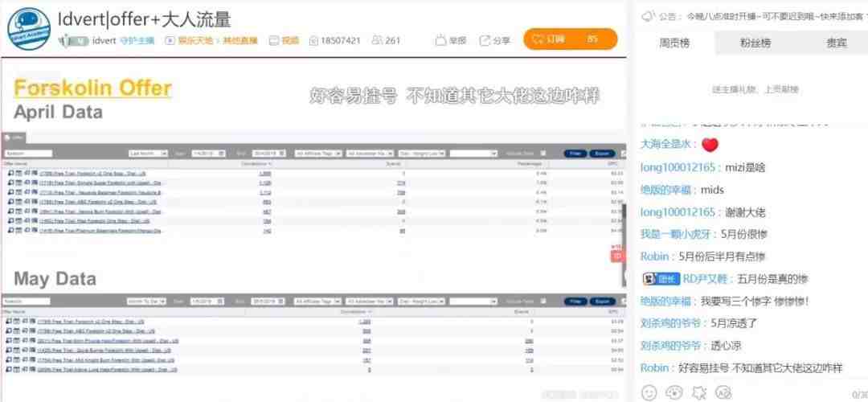Click the Export button in May Data table
Screen dimensions: 868x402
point(602,301)
